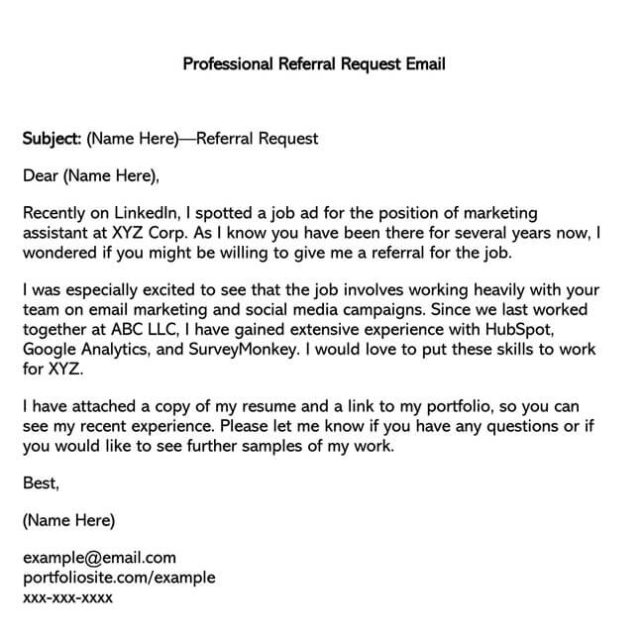Image resolution: width=644 pixels, height=644 pixels.
Task: Open the portfoliosite.com/example link
Action: (x=119, y=578)
